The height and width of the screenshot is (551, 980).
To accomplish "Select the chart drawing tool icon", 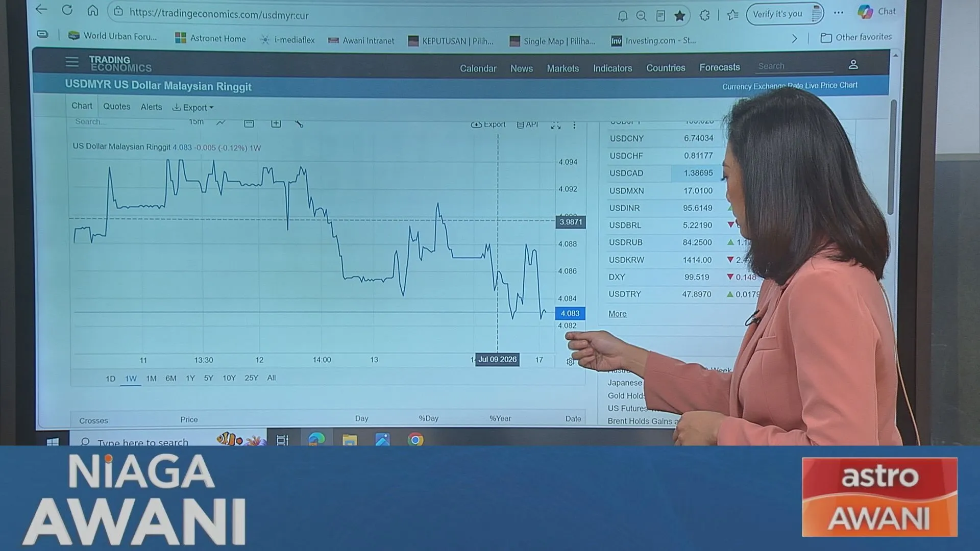I will (299, 124).
